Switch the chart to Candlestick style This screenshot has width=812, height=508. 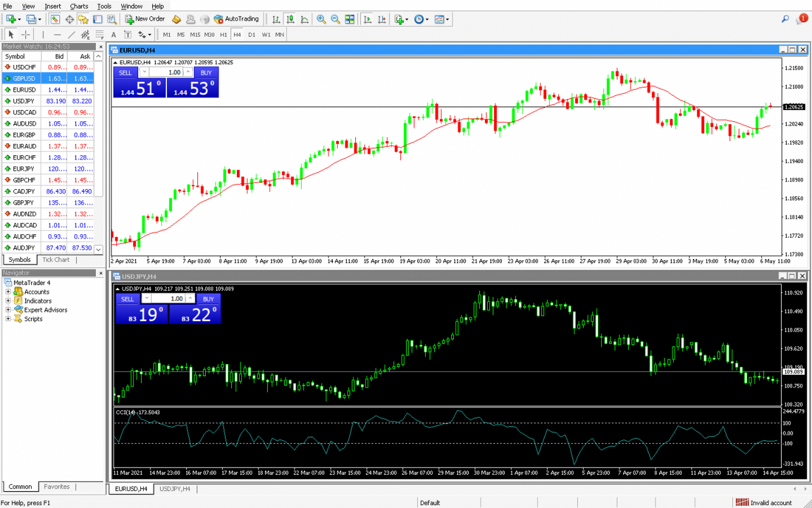click(x=290, y=19)
